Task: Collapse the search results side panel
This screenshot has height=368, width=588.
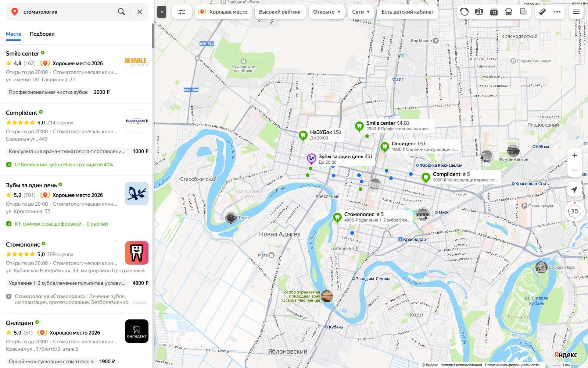Action: (x=162, y=12)
